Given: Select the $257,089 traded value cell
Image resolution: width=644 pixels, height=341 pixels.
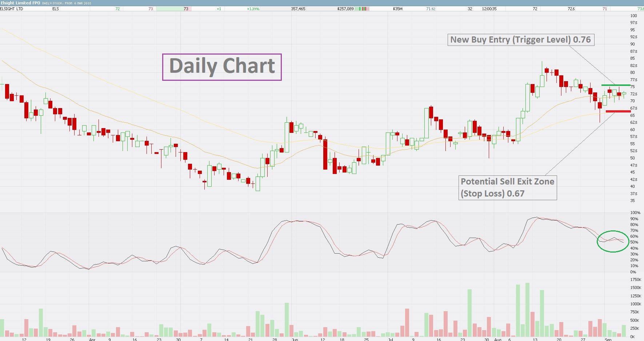Looking at the screenshot, I should 345,9.
